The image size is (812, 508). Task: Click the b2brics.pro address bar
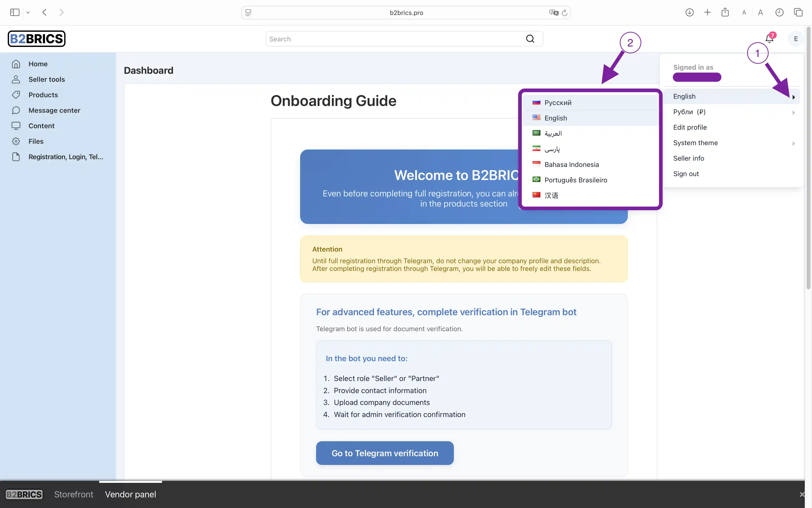point(406,13)
